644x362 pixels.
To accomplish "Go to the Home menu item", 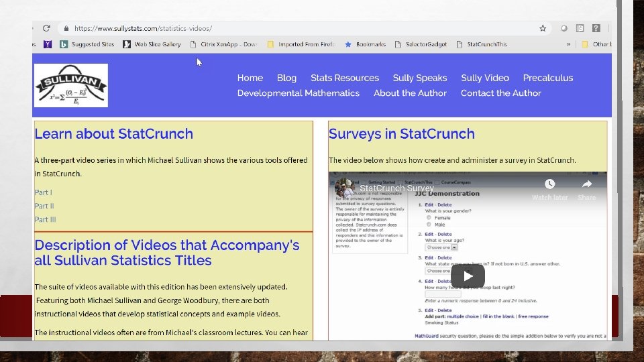I will tap(250, 78).
